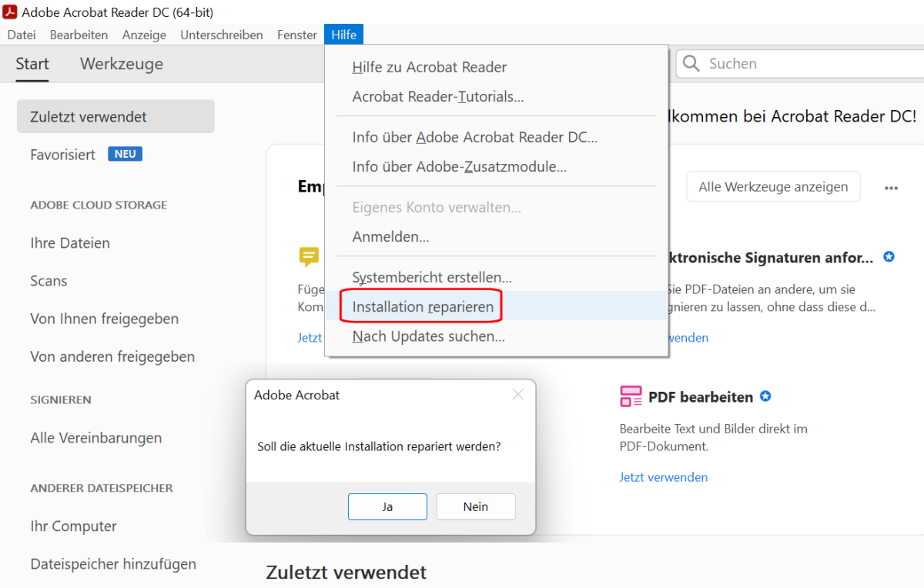924x588 pixels.
Task: Close the Adobe Acrobat dialog with X
Action: click(518, 395)
